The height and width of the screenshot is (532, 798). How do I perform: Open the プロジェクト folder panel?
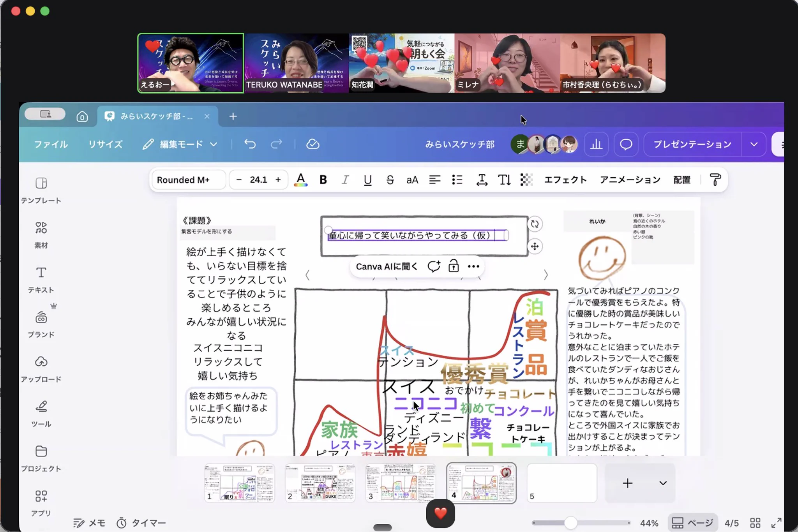(41, 458)
